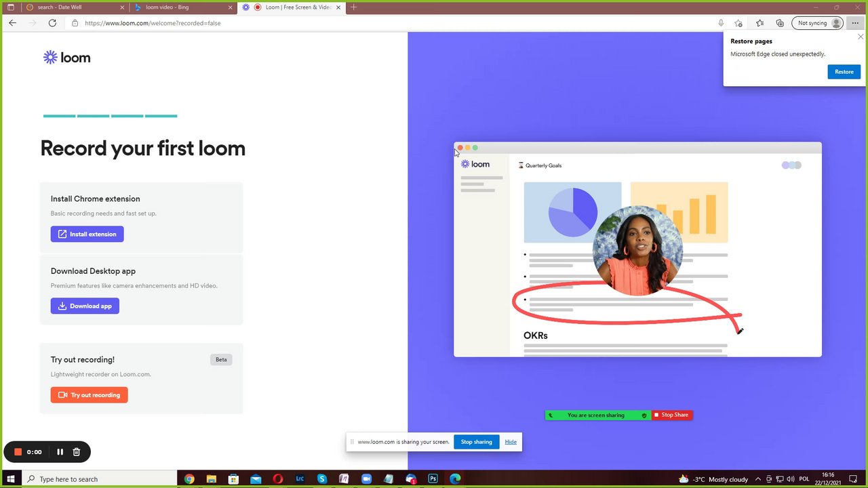The width and height of the screenshot is (868, 488).
Task: Click the Install extension button
Action: [x=87, y=234]
